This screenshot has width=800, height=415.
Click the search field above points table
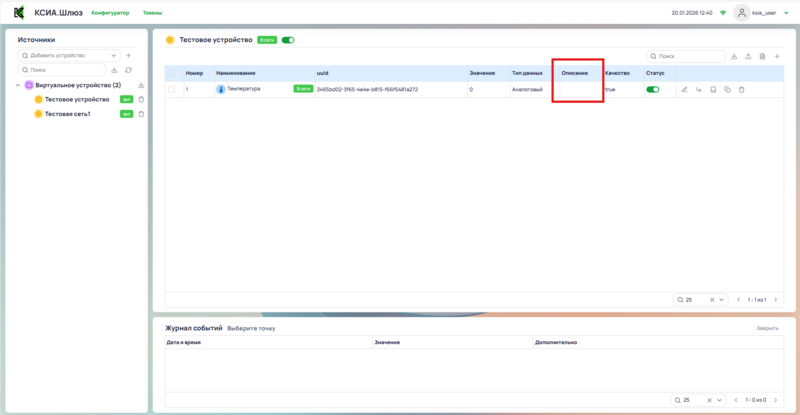690,56
